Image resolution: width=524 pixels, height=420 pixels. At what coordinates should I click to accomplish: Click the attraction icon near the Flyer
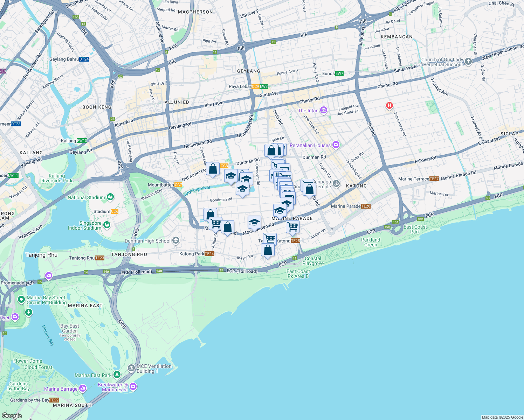tap(14, 317)
